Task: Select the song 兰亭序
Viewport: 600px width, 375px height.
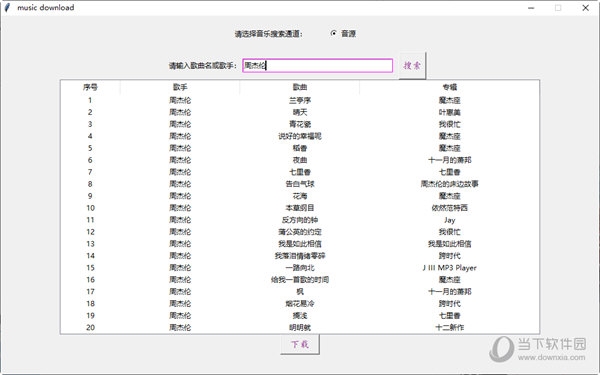Action: pos(300,100)
